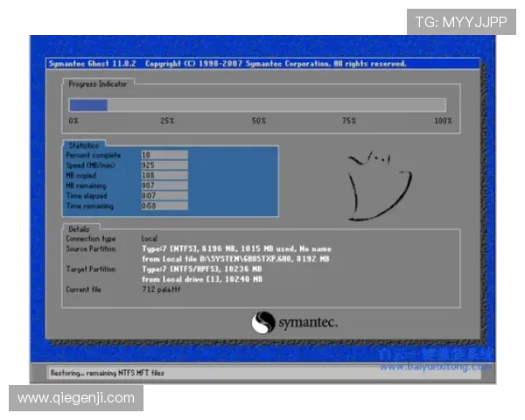Click the Details panel header

(79, 228)
